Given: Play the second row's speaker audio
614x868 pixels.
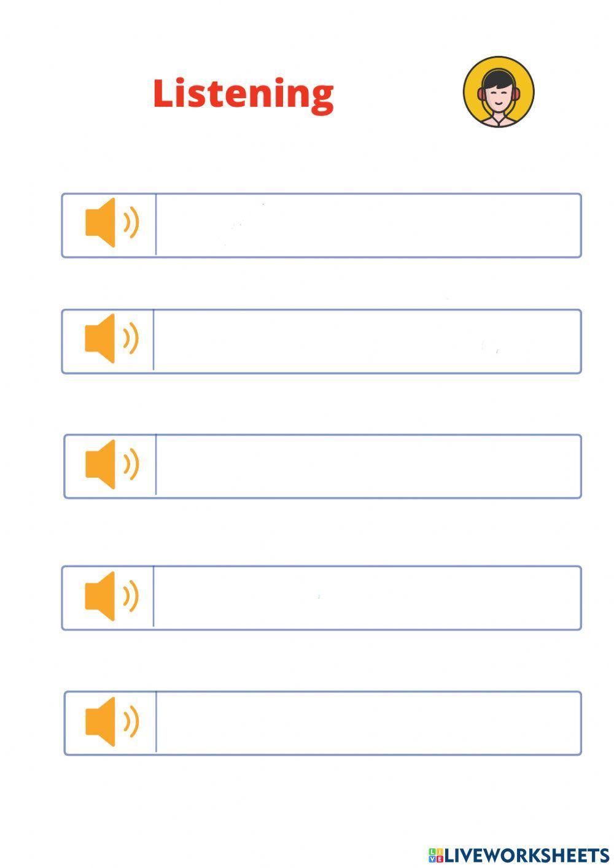Looking at the screenshot, I should coord(101,338).
